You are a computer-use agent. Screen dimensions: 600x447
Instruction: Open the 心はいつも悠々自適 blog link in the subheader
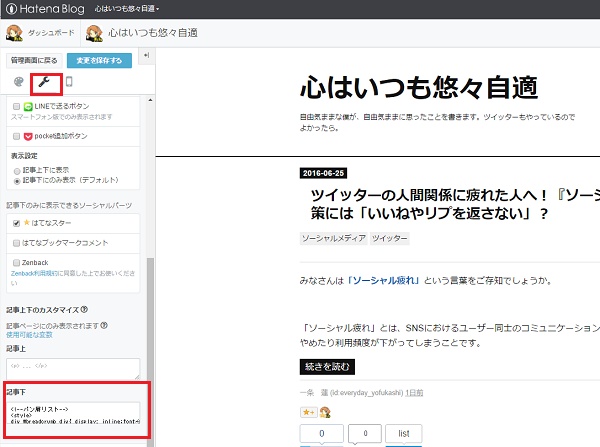pyautogui.click(x=153, y=33)
